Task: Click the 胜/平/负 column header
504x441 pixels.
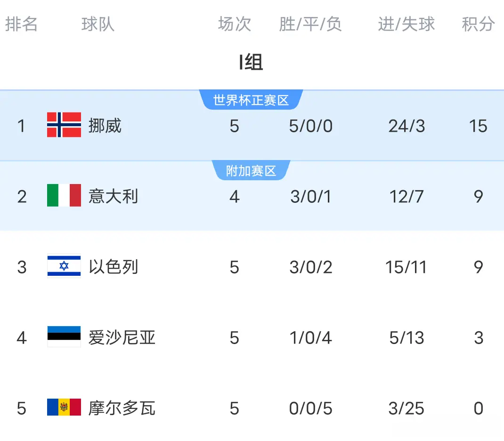Action: pyautogui.click(x=311, y=24)
